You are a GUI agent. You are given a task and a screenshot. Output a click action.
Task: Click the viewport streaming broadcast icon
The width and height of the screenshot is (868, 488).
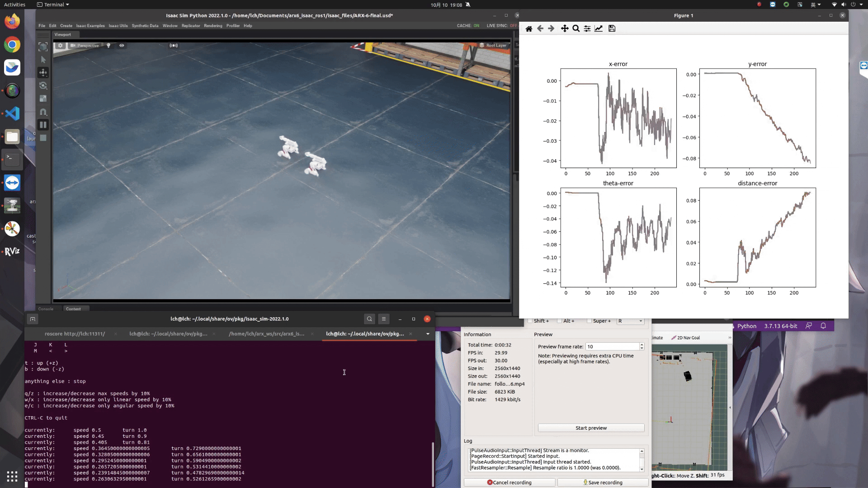[174, 46]
